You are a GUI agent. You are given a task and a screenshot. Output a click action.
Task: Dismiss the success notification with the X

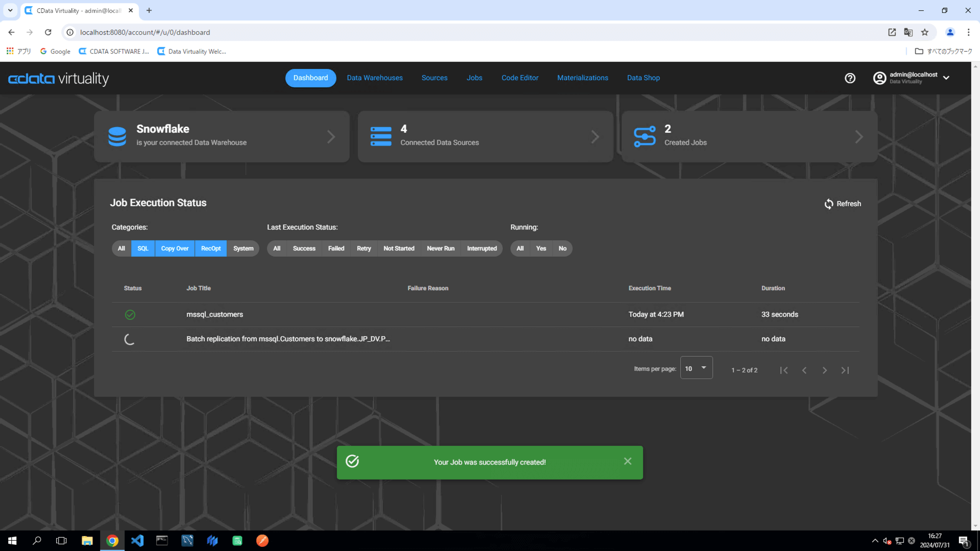[627, 461]
